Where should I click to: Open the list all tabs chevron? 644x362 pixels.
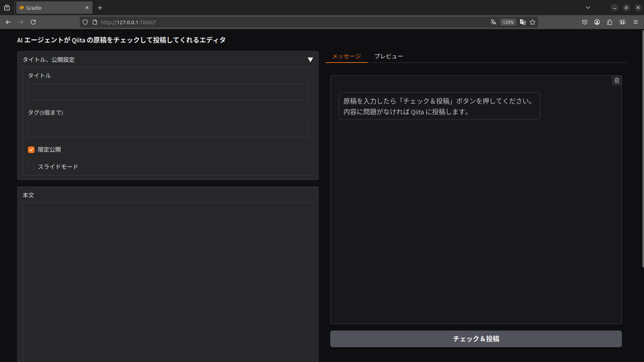point(588,8)
